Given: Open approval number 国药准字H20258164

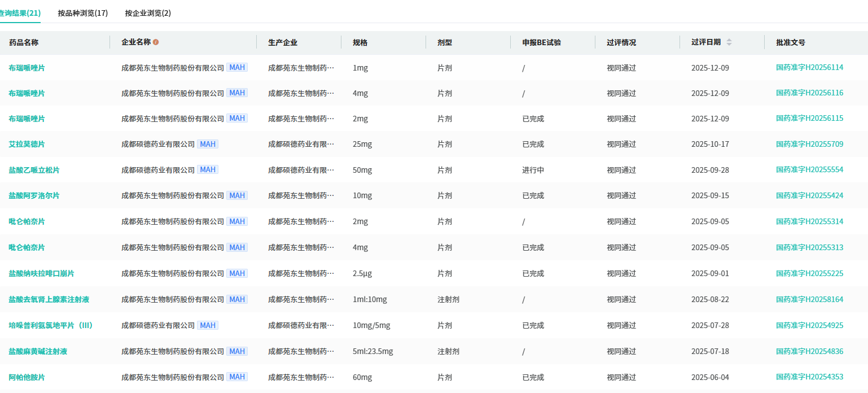Looking at the screenshot, I should click(x=809, y=299).
